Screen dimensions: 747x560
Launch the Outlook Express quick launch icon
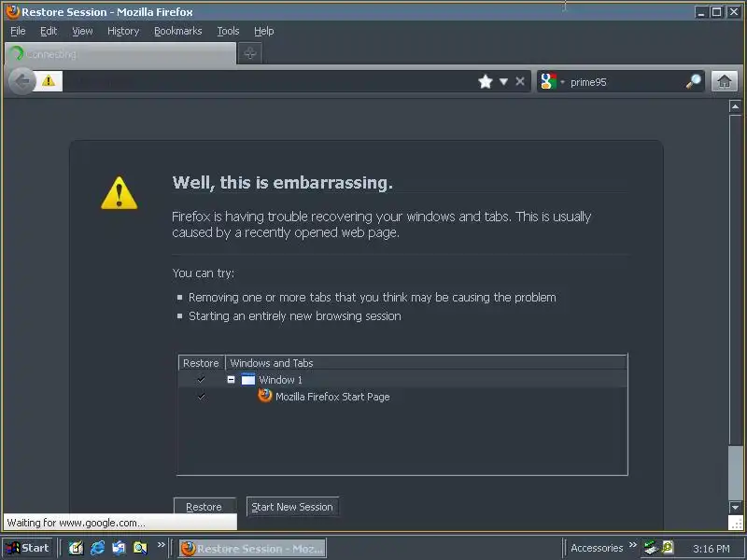[x=119, y=548]
